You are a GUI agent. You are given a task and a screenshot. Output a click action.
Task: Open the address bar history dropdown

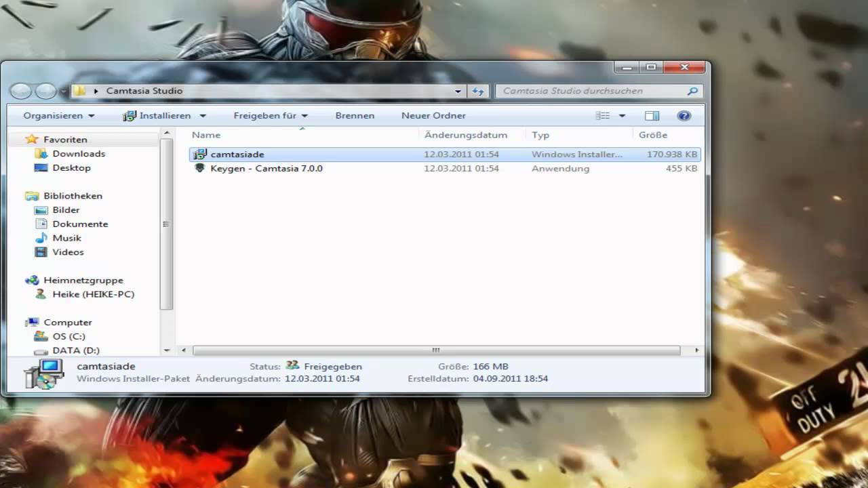[458, 91]
